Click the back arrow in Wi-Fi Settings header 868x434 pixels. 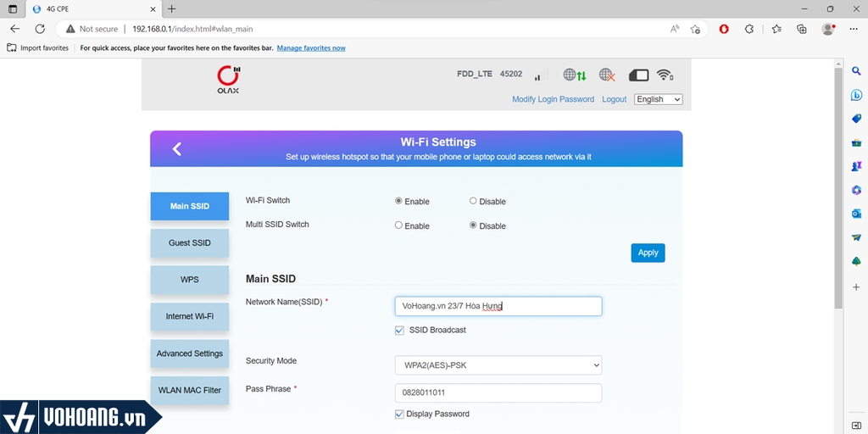176,149
